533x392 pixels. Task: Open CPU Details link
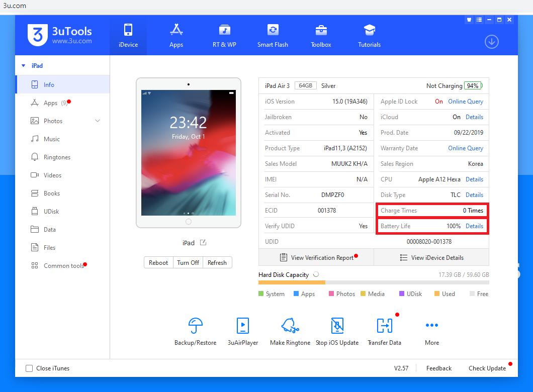[474, 179]
